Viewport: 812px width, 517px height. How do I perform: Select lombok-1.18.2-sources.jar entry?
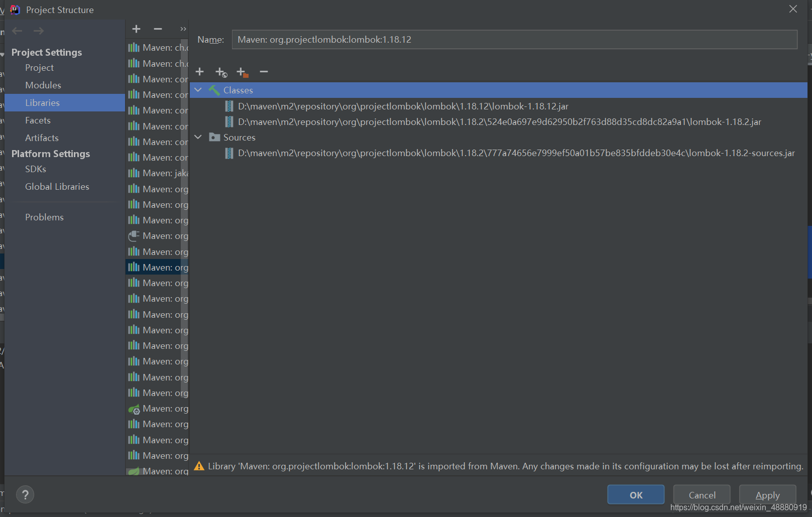[x=516, y=153]
